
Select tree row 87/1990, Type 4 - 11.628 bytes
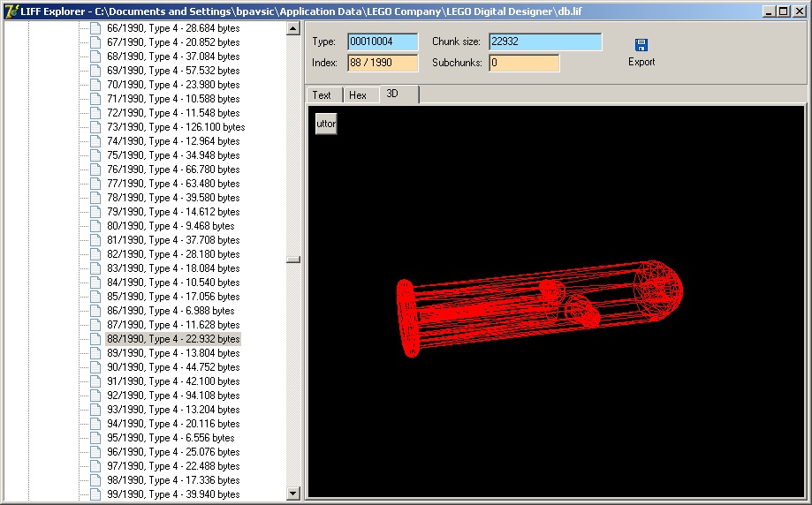[x=173, y=324]
